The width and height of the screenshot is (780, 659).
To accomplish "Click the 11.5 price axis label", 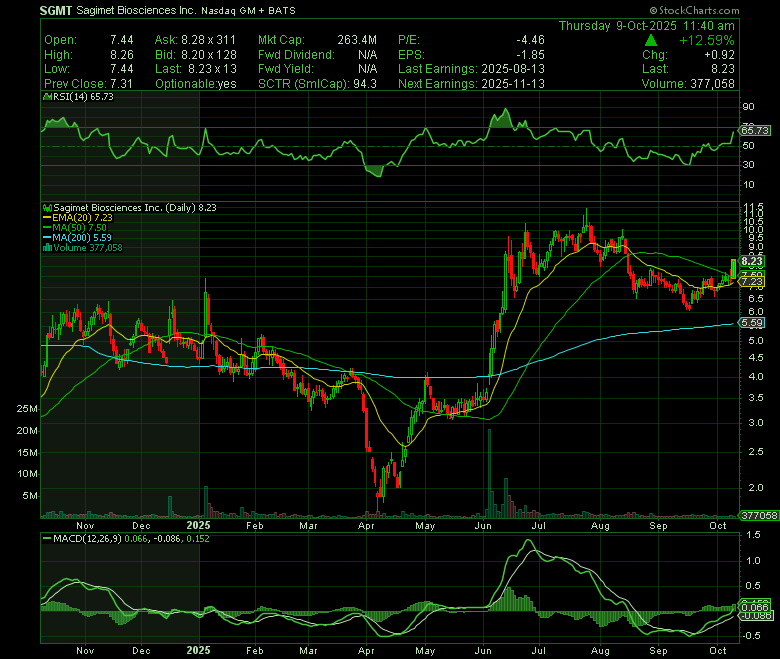I will point(752,206).
